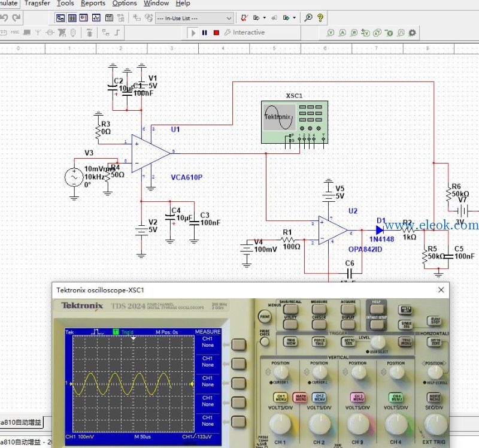This screenshot has height=448, width=479.
Task: Open the Reports menu
Action: tap(93, 4)
